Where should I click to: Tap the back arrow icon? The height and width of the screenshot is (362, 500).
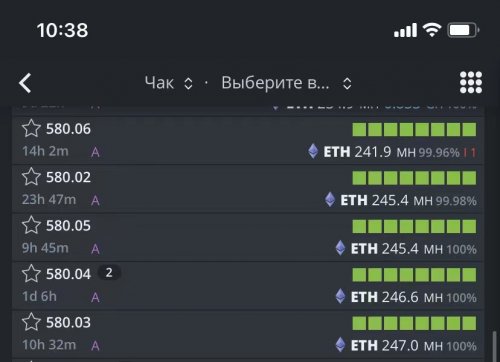coord(25,83)
